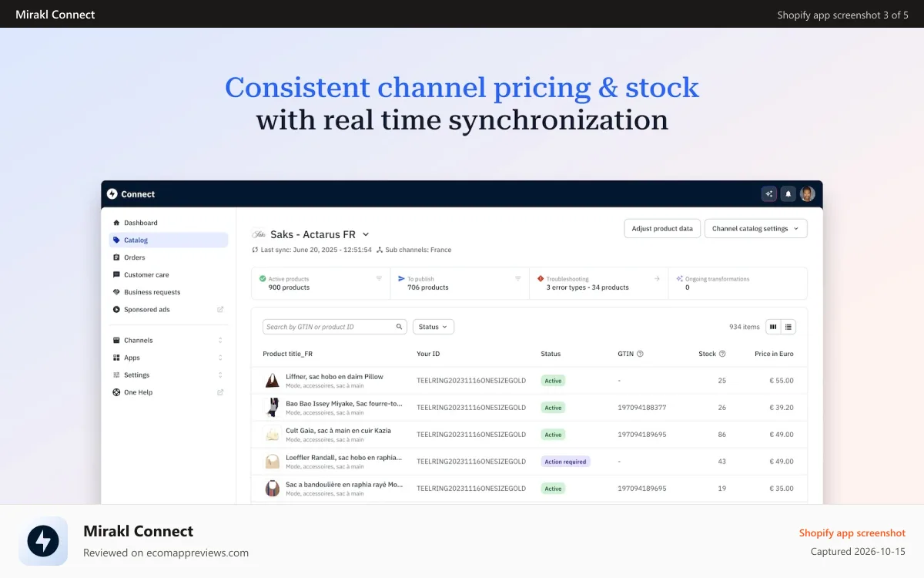Click the 934 items count

pos(745,327)
